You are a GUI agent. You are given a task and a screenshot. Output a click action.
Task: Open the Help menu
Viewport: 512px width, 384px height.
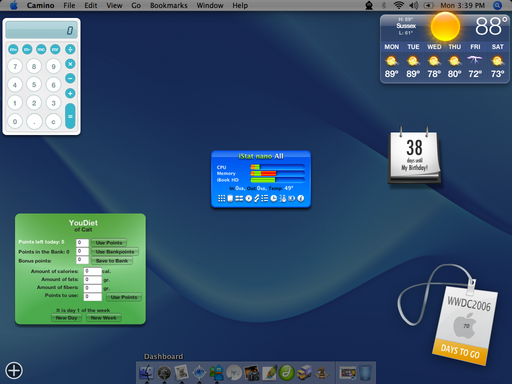[240, 5]
